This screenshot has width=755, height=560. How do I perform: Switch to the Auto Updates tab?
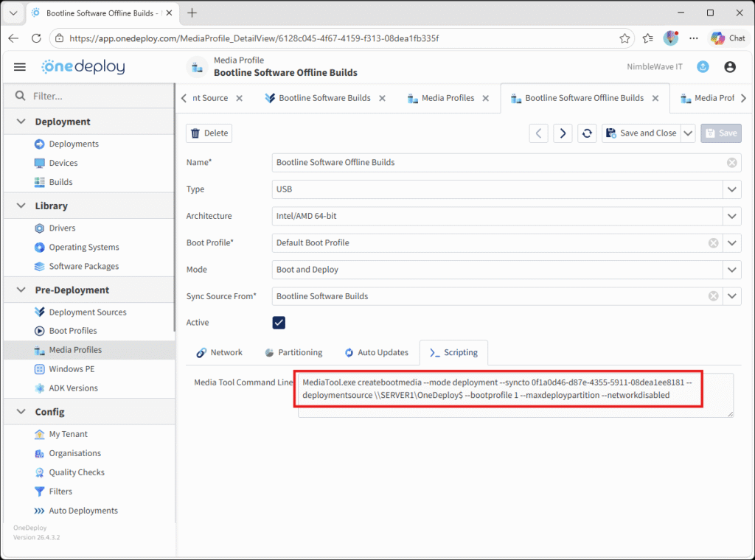tap(377, 353)
